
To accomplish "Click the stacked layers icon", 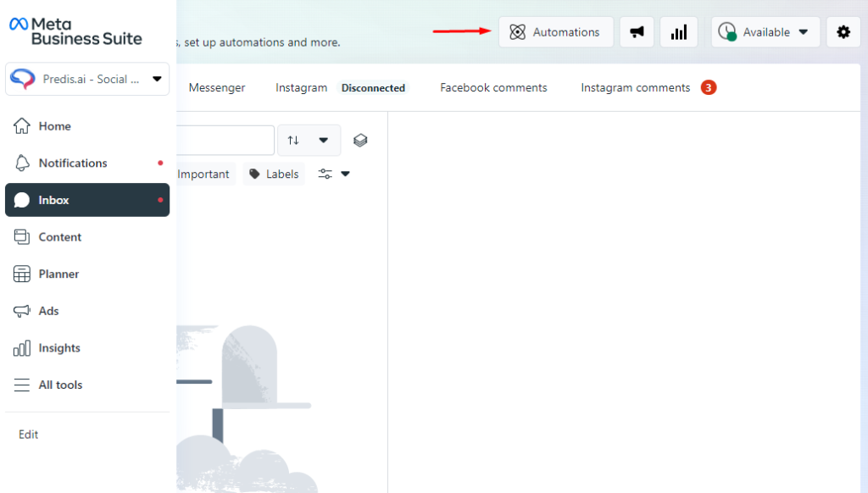I will [360, 141].
